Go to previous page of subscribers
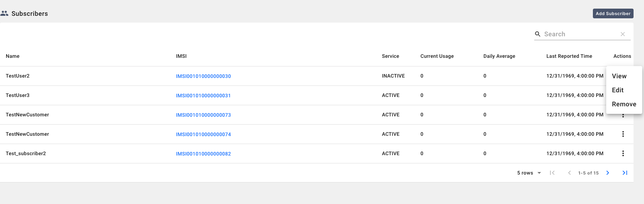Image resolution: width=644 pixels, height=204 pixels. point(569,173)
